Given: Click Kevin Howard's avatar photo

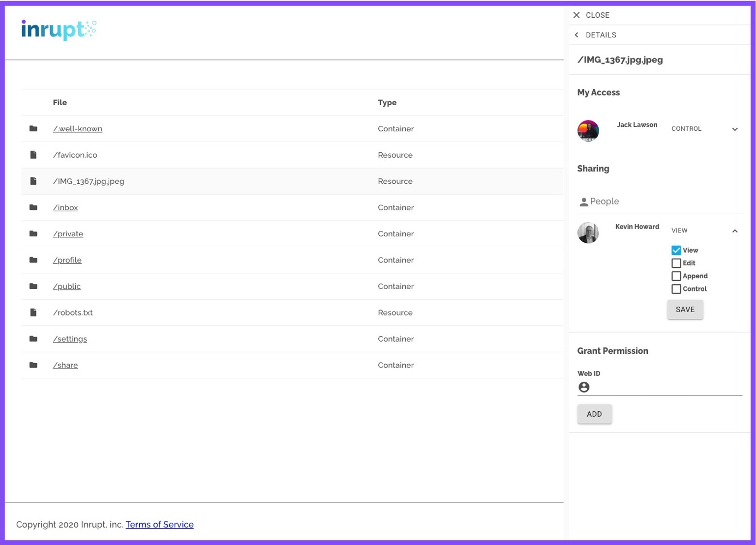Looking at the screenshot, I should (x=588, y=232).
